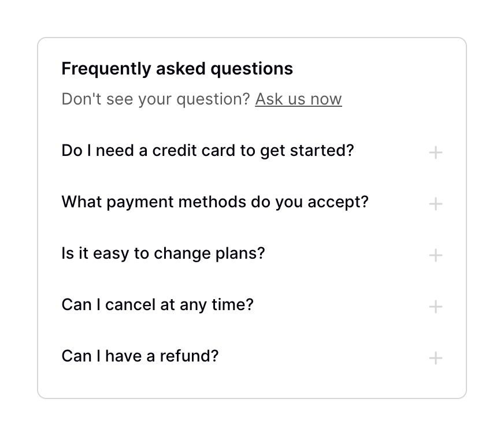
Task: Expand the 'What payment methods' question
Action: click(214, 202)
